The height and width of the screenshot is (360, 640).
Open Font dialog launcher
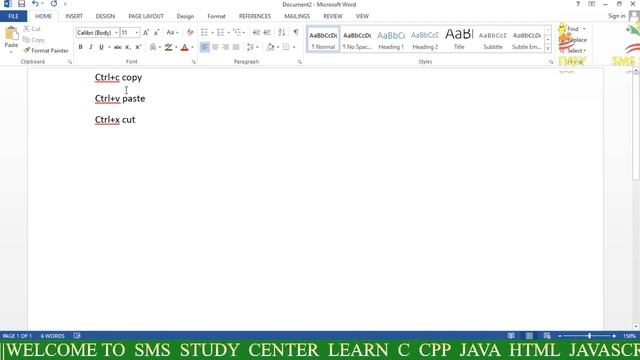pos(193,62)
